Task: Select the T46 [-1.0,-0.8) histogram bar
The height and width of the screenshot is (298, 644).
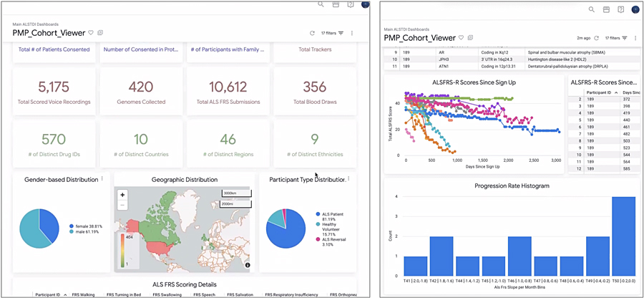Action: pos(519,256)
